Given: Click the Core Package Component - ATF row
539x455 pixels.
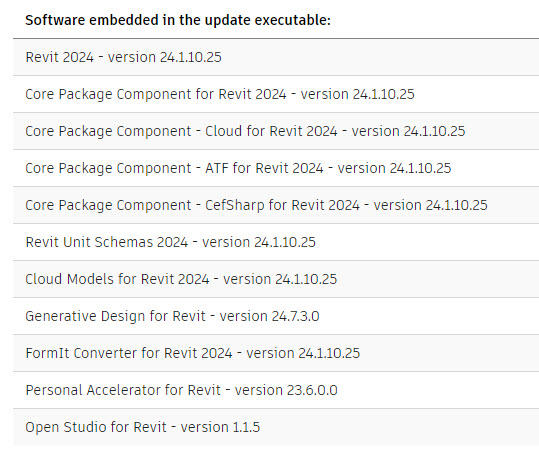Looking at the screenshot, I should [x=276, y=168].
